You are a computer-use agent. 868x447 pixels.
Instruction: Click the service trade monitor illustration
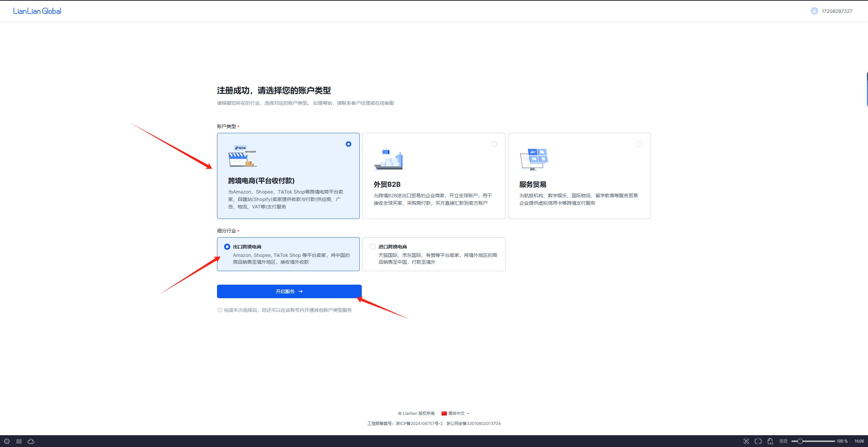pyautogui.click(x=534, y=159)
